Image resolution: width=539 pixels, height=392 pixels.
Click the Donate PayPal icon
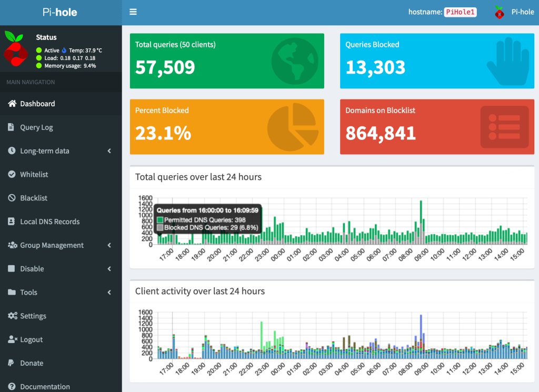pyautogui.click(x=11, y=363)
